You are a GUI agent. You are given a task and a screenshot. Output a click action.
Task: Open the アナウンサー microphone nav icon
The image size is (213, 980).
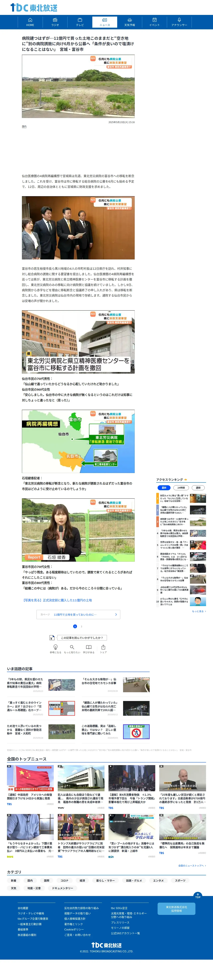[179, 22]
